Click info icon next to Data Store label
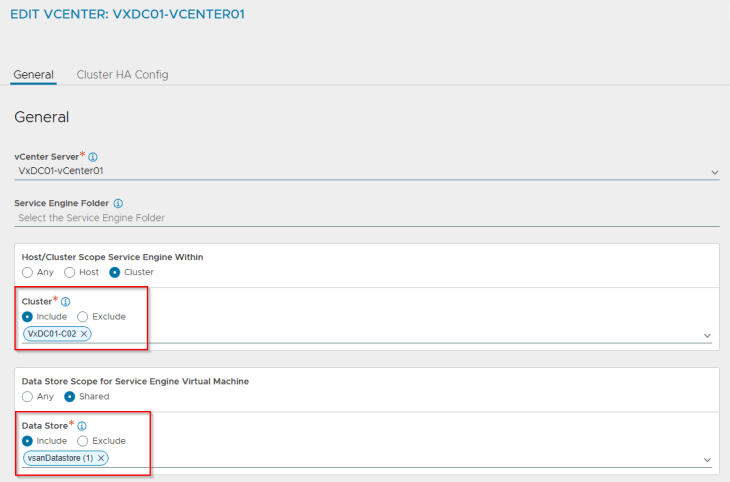The image size is (730, 482). click(82, 425)
